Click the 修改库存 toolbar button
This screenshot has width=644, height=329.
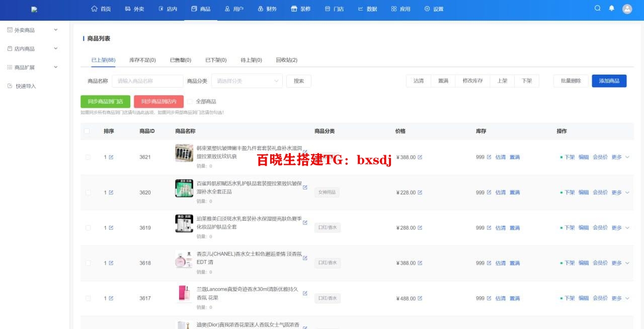[x=473, y=81]
